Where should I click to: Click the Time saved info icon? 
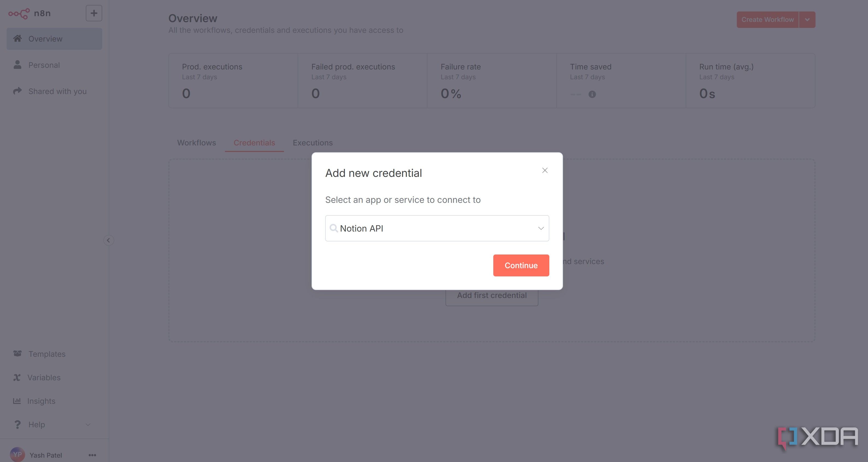pos(592,94)
